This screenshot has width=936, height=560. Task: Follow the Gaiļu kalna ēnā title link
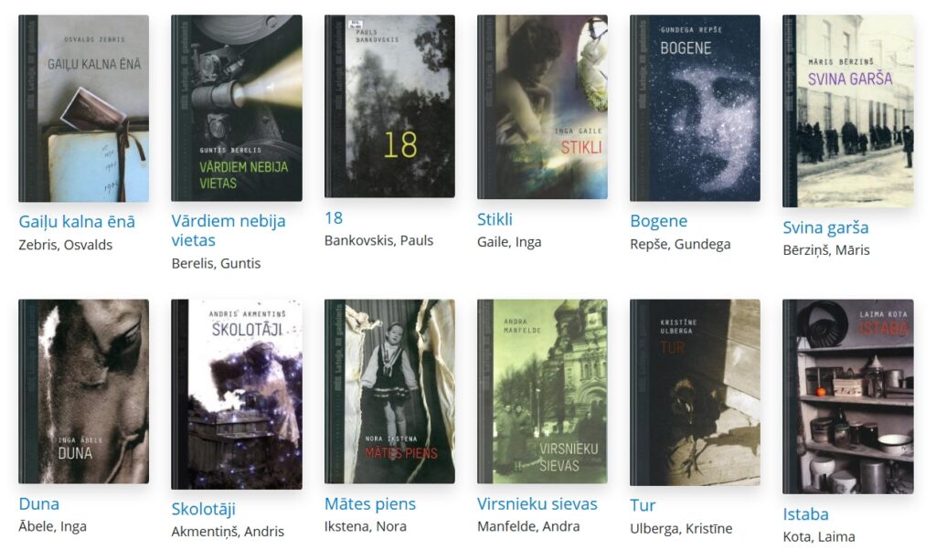[x=77, y=222]
